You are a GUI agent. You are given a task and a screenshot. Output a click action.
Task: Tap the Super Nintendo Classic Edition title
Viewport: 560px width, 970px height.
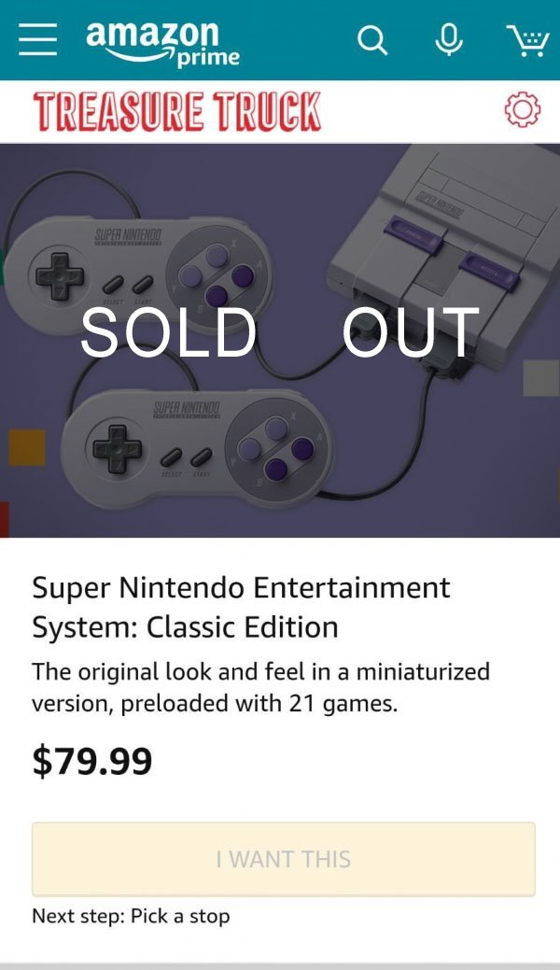[x=241, y=607]
